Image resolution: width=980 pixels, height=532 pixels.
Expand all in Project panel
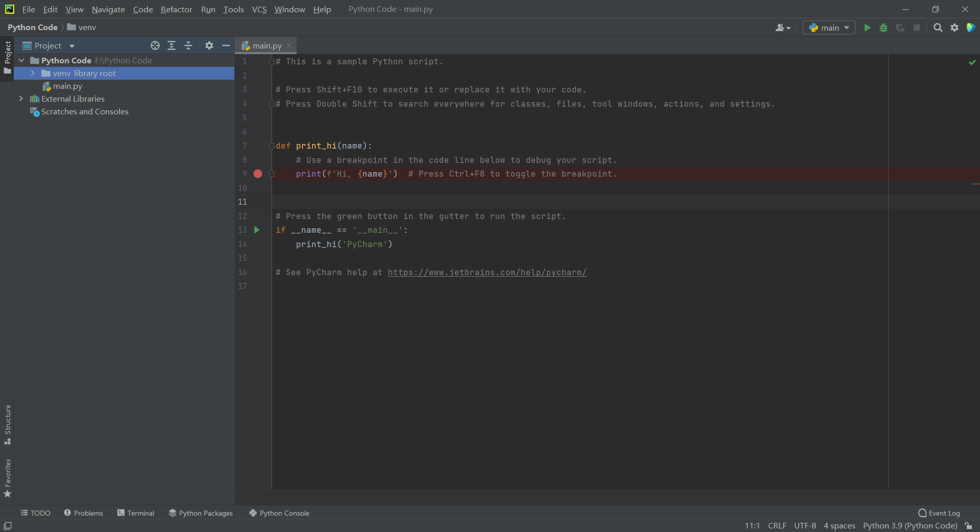coord(171,45)
